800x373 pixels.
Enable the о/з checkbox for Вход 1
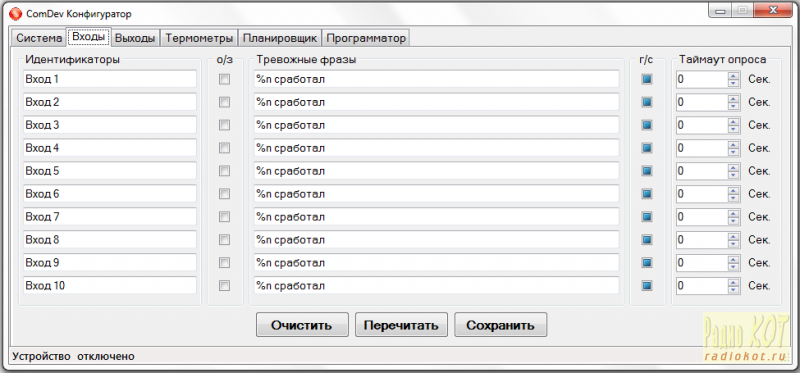(224, 80)
